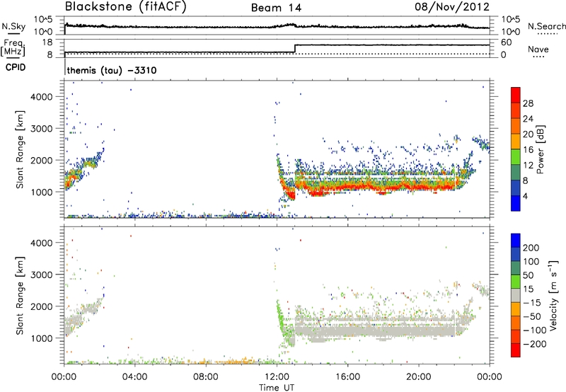This screenshot has height=392, width=566.
Task: Click the 28 tick on the power colorbar
Action: [x=528, y=103]
